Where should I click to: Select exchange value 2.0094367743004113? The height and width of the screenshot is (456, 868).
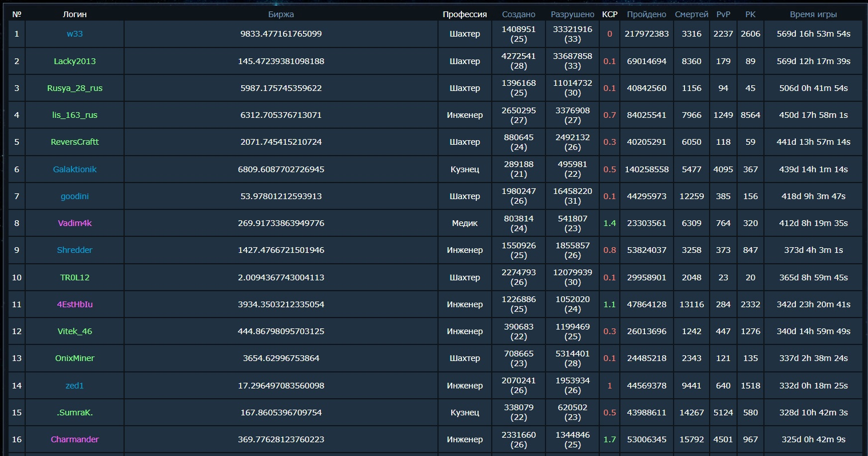tap(281, 277)
